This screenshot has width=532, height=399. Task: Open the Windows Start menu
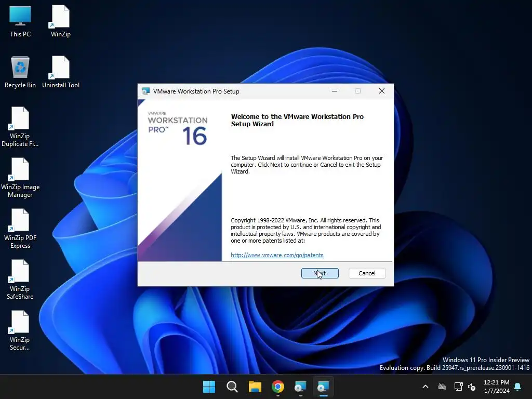click(209, 387)
